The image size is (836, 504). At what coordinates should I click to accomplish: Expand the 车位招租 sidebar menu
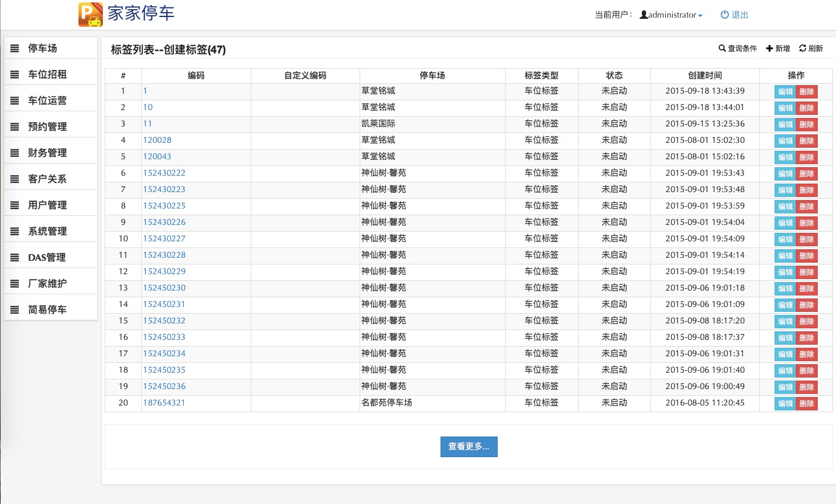pos(47,74)
